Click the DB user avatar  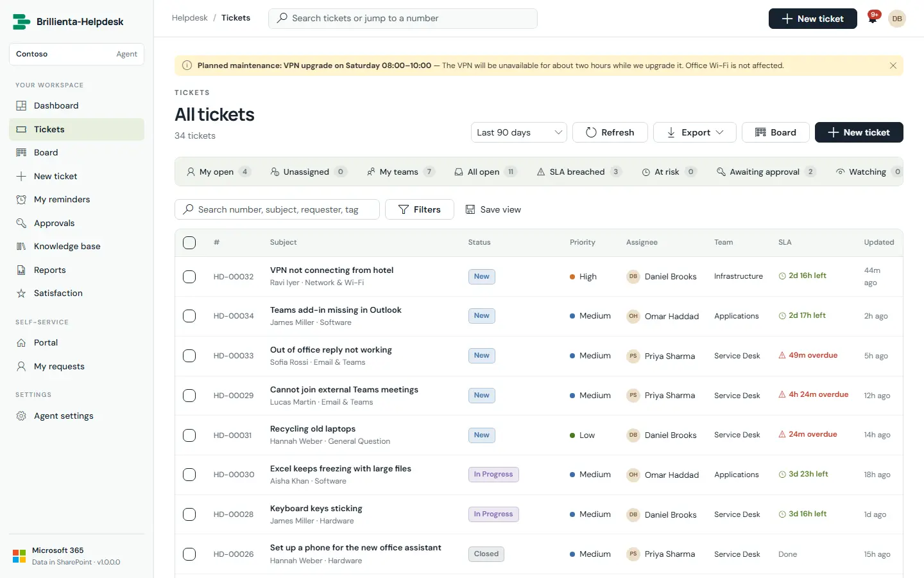(x=897, y=19)
